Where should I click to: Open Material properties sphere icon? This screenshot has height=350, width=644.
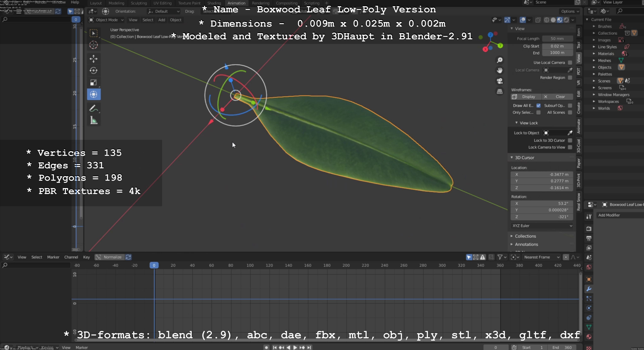click(589, 337)
